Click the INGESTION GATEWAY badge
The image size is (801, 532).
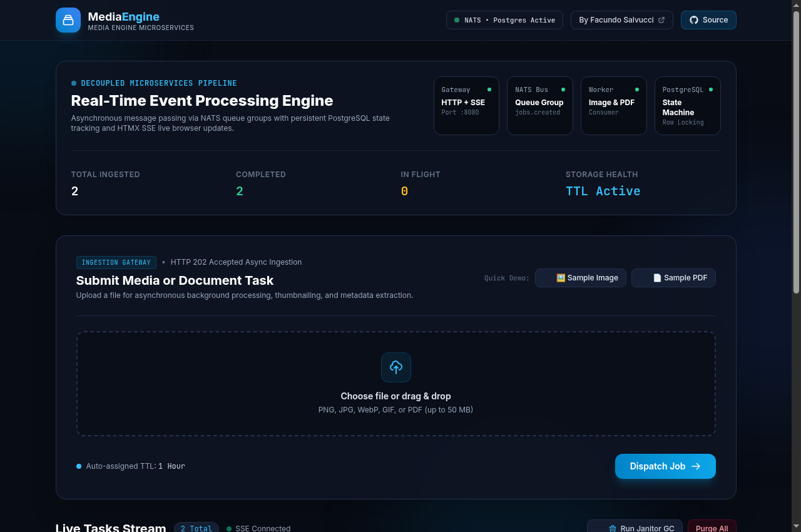[x=116, y=262]
